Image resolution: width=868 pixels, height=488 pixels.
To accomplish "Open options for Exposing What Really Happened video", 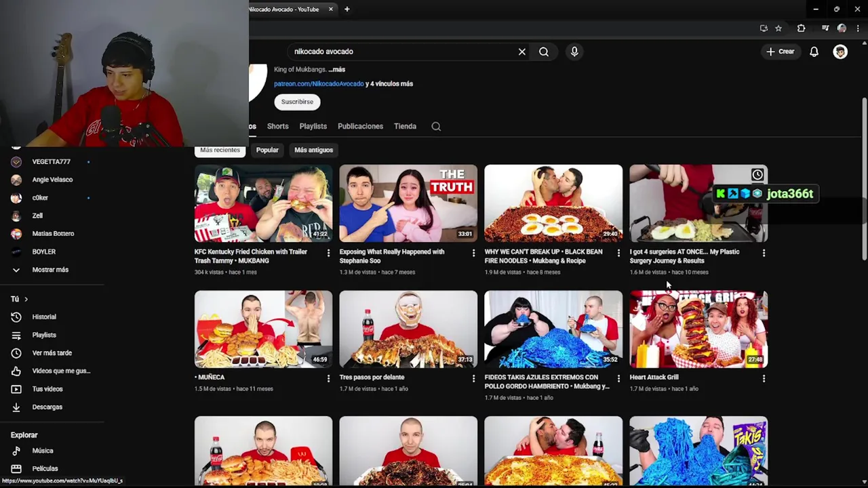I will 473,253.
